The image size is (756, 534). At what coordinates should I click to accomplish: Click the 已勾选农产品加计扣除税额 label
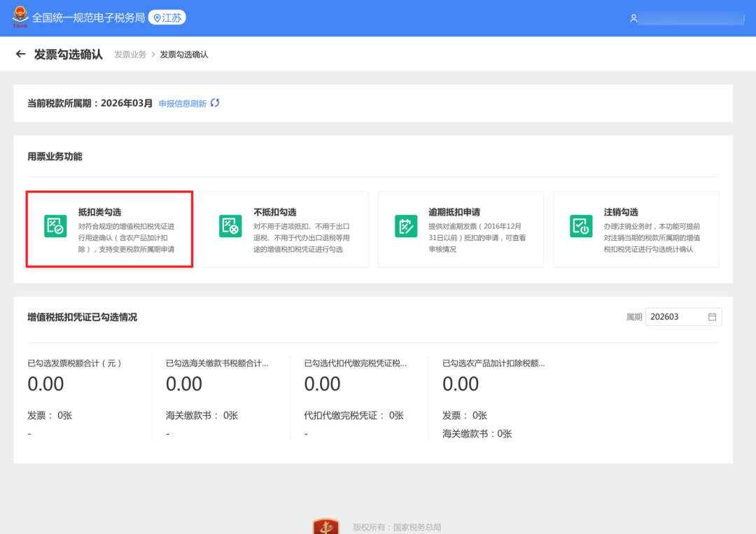pyautogui.click(x=493, y=363)
